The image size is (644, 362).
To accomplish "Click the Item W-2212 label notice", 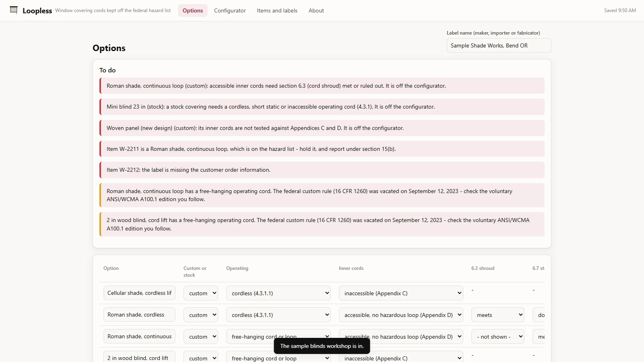I will coord(322,170).
